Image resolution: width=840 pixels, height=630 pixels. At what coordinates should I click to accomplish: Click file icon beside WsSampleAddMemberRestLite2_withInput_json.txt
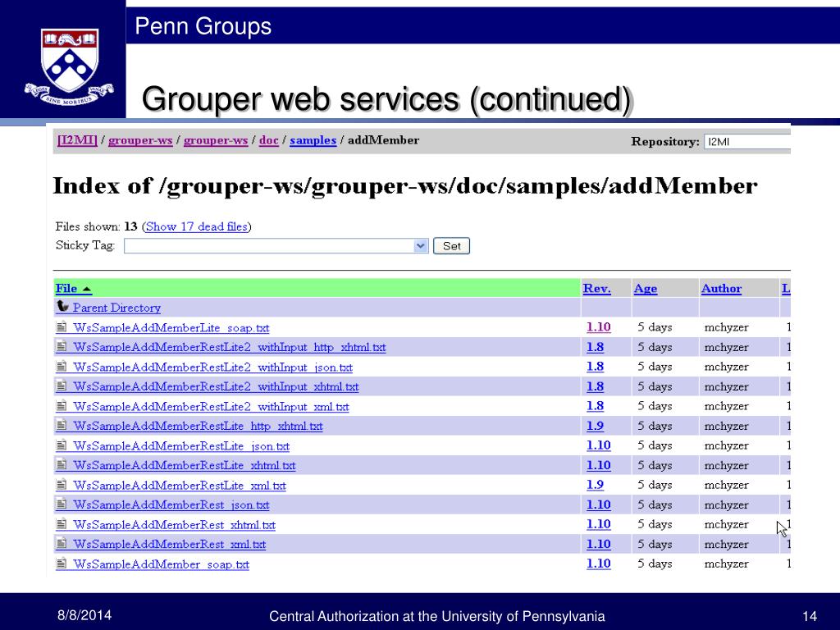click(62, 366)
